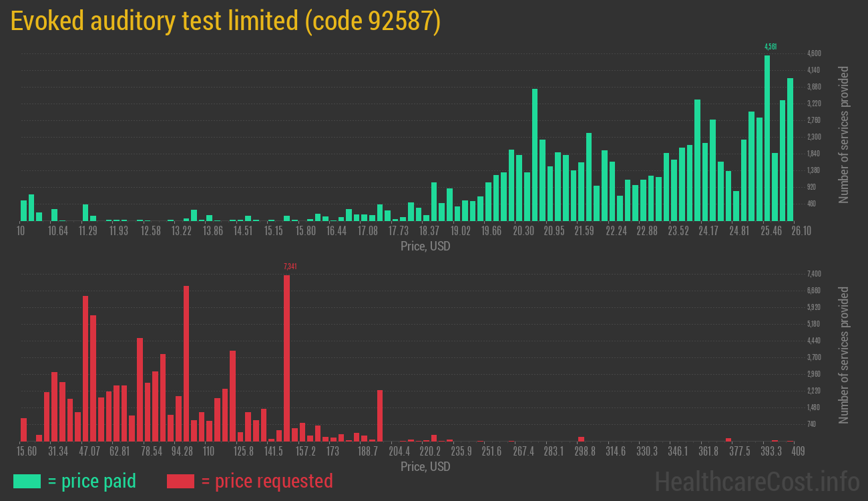Click the green price paid legend swatch
This screenshot has width=868, height=501.
(27, 481)
